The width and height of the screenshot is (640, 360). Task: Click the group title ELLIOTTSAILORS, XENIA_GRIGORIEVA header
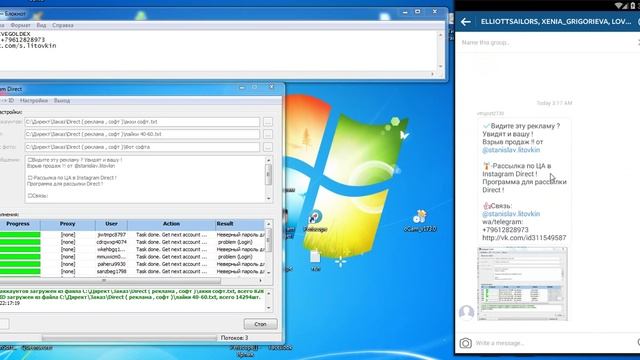[x=556, y=22]
